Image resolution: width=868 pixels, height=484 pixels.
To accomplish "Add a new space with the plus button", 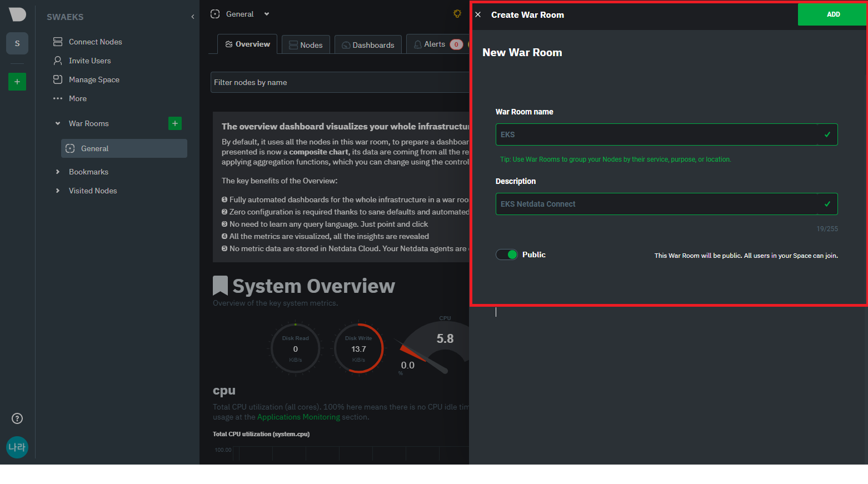I will [17, 82].
